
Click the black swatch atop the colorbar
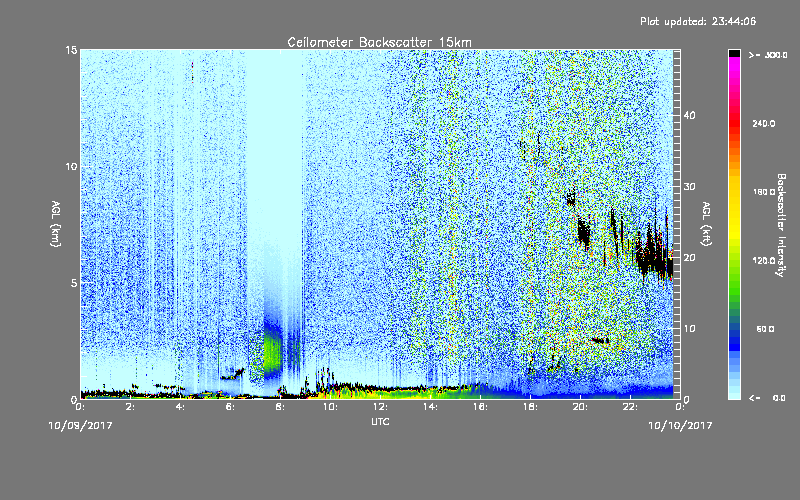(734, 53)
